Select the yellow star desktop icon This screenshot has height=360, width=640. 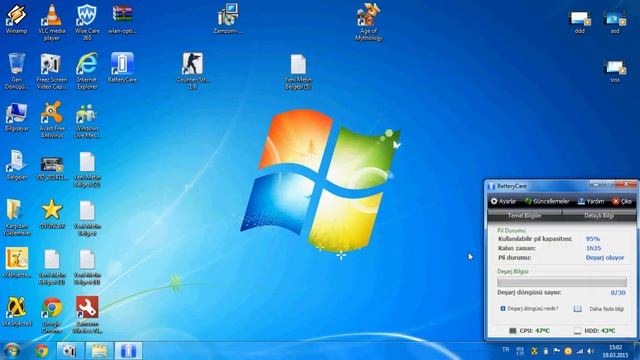point(51,214)
